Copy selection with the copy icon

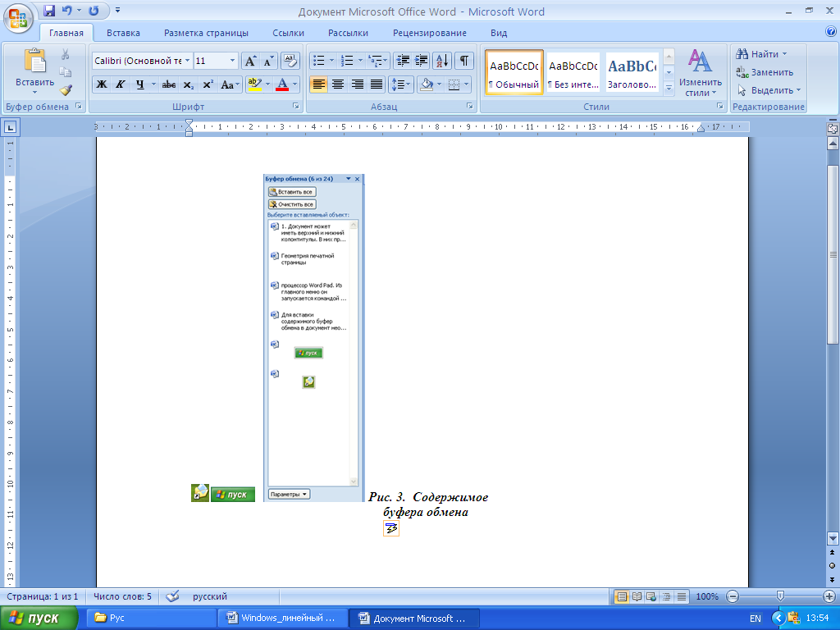[x=66, y=72]
